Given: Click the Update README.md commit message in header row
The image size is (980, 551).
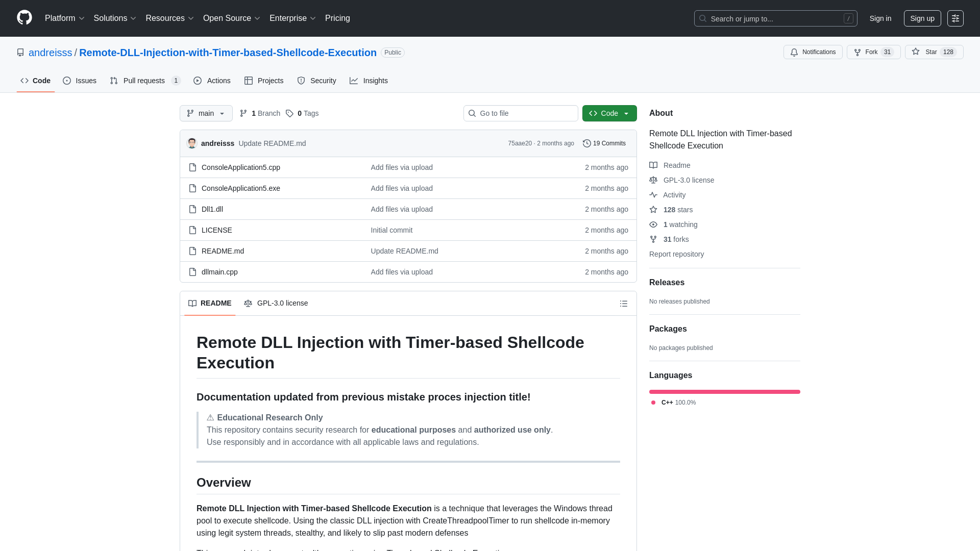Looking at the screenshot, I should [x=272, y=143].
